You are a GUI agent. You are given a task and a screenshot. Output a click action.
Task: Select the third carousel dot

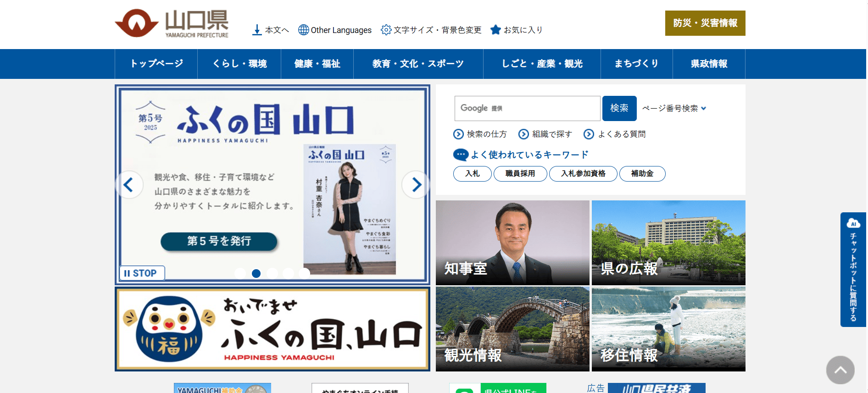[x=273, y=273]
